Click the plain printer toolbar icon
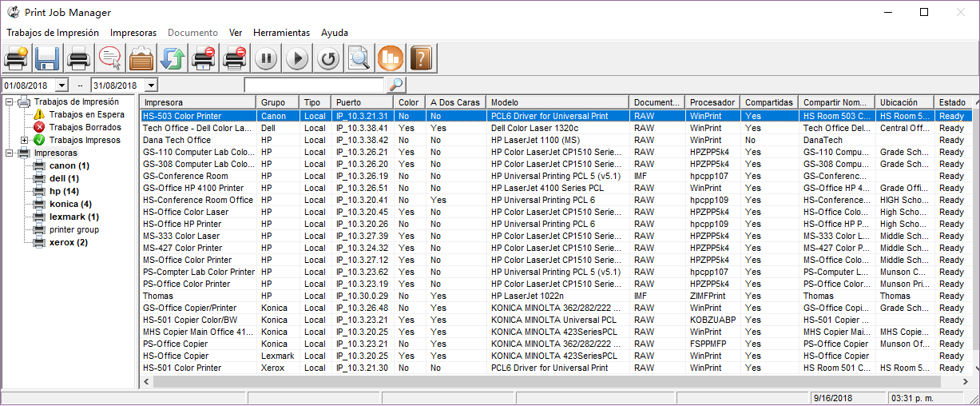 (x=78, y=58)
